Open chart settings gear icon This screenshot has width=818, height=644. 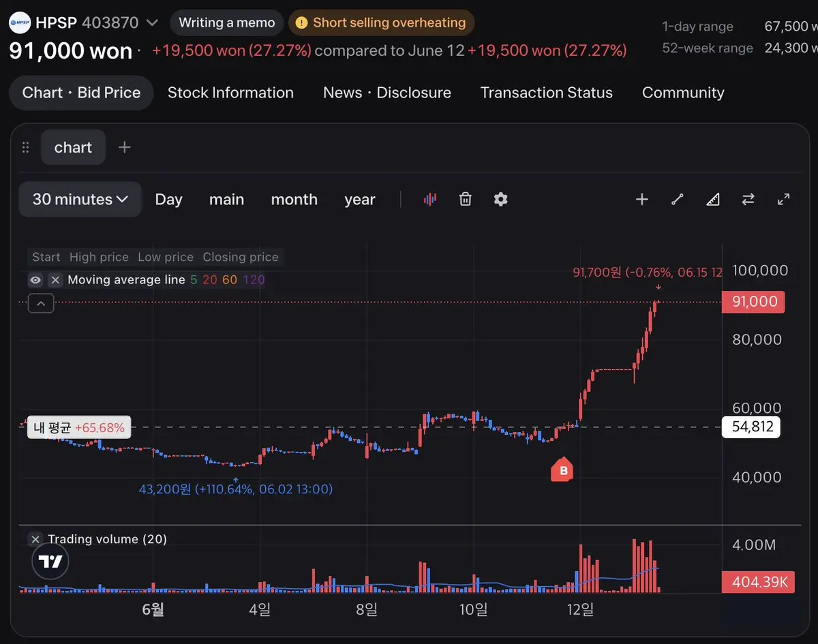point(501,199)
